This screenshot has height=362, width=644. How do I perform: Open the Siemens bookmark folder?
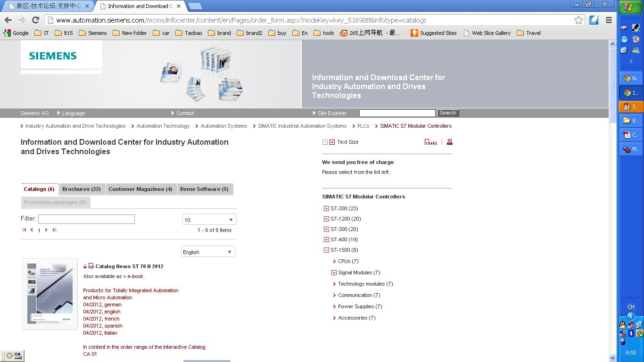(93, 33)
